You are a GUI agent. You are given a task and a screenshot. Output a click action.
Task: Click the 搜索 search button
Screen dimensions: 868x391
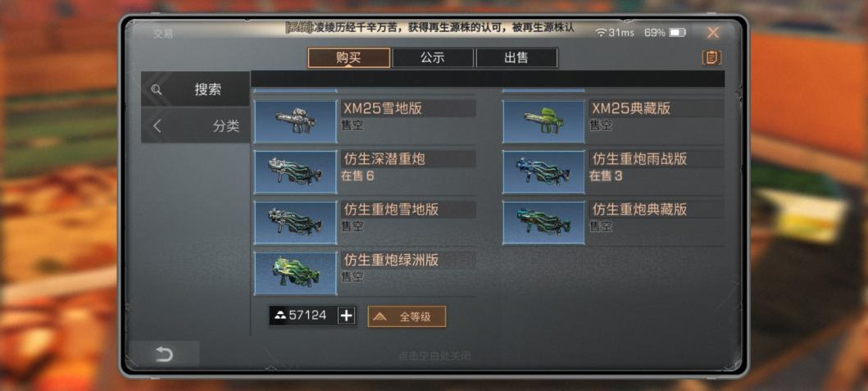click(x=195, y=89)
